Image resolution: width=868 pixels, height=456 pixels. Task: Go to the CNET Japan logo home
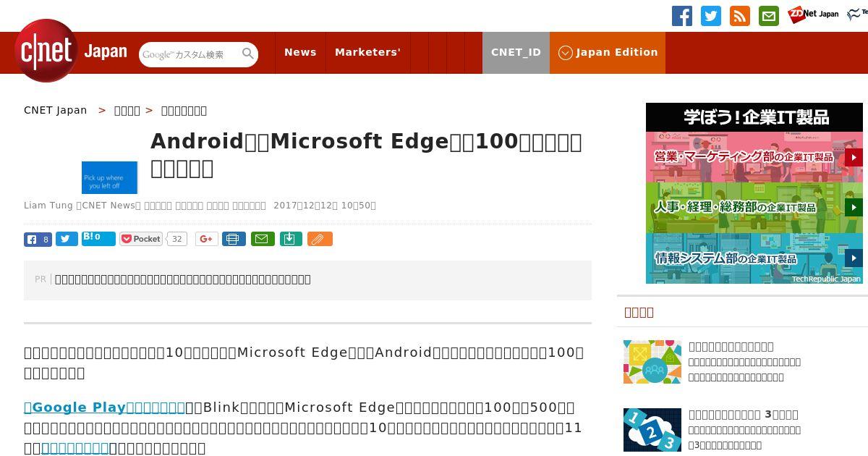pyautogui.click(x=70, y=51)
